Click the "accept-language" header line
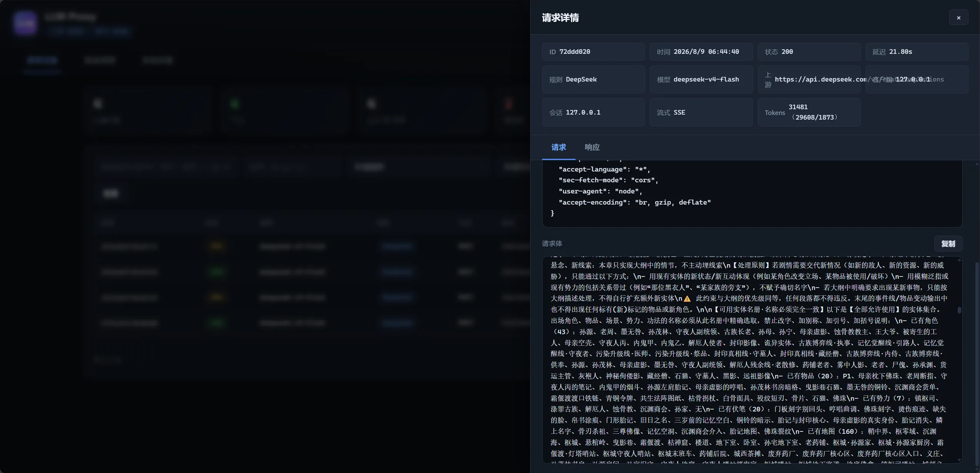 [x=604, y=169]
